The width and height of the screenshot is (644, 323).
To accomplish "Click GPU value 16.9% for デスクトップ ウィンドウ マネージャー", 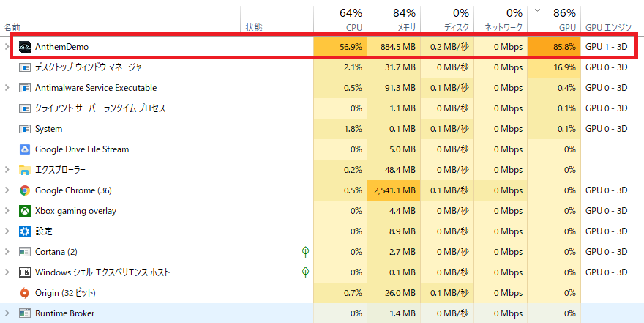I will 564,67.
